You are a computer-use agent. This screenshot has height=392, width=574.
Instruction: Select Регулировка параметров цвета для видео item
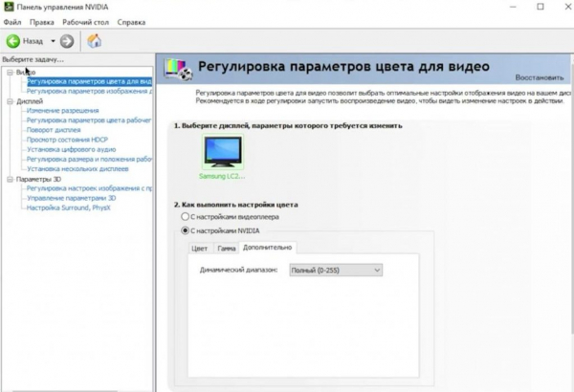89,81
